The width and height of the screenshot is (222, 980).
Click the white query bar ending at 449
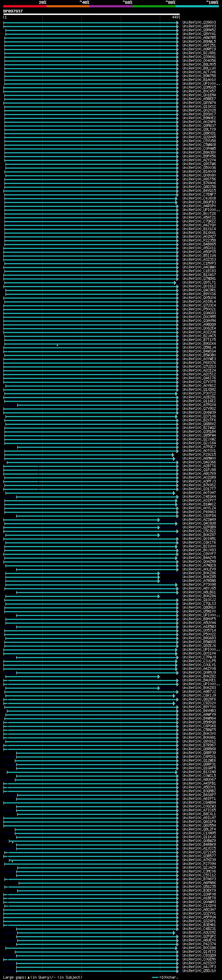click(x=92, y=15)
